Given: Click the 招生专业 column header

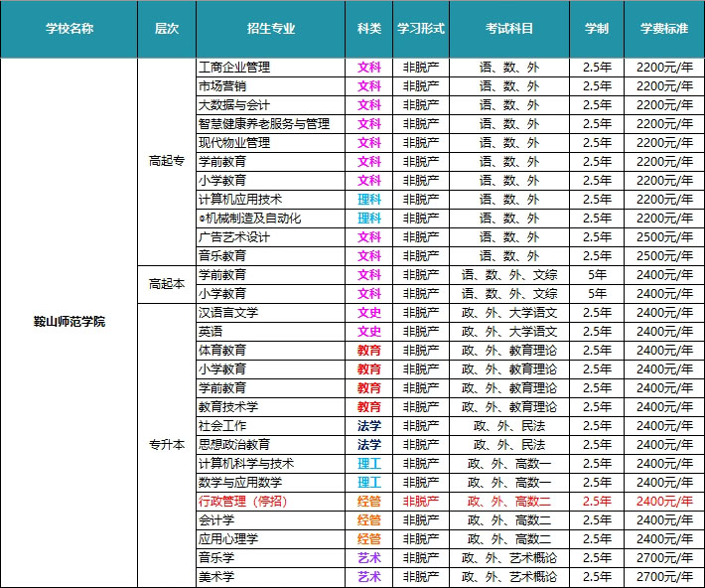Looking at the screenshot, I should click(271, 29).
